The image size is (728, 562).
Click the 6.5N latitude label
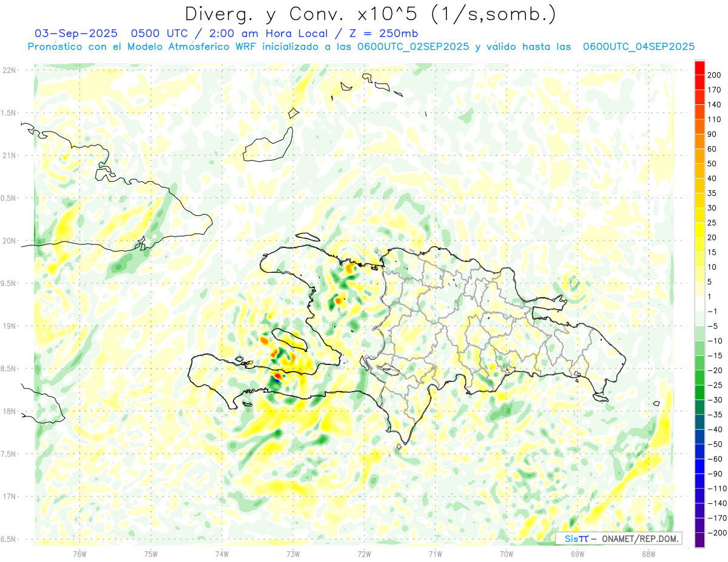pos(7,539)
